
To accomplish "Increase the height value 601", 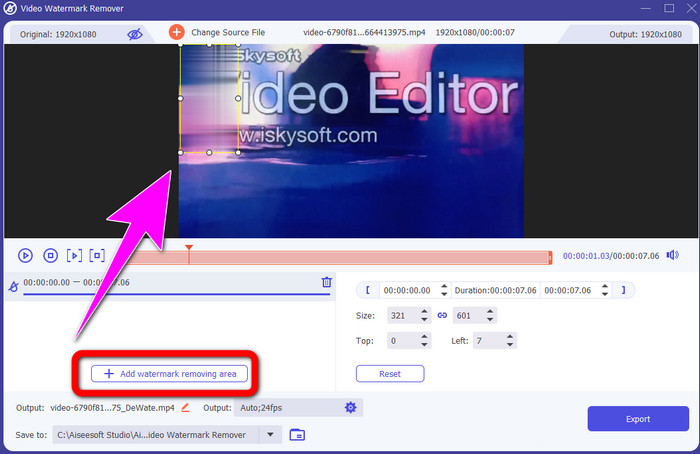I will [490, 312].
